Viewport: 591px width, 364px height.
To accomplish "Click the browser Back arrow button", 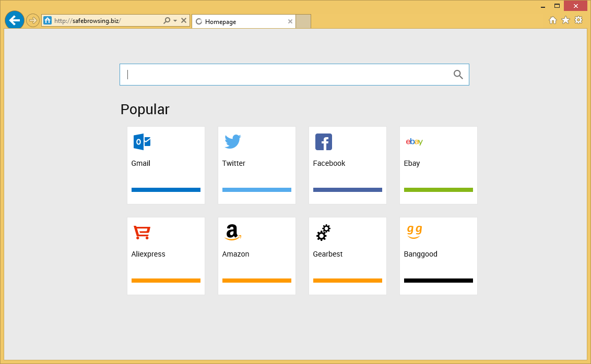I will pos(15,20).
